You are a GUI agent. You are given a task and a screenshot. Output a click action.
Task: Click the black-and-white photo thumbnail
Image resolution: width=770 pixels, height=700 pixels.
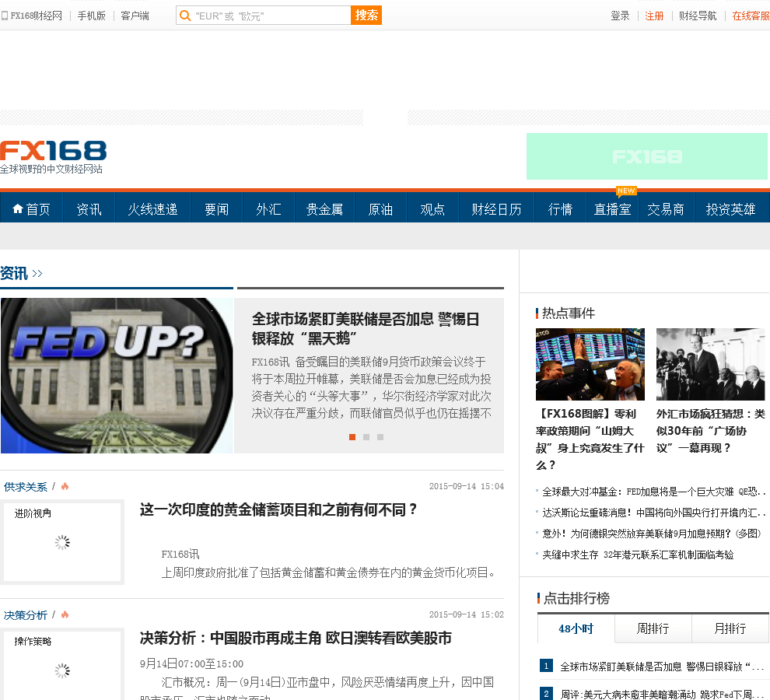(711, 365)
